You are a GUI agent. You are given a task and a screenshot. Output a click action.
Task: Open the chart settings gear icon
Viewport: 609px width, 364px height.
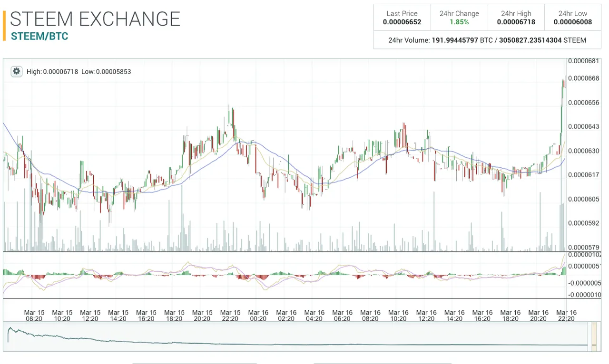coord(17,71)
